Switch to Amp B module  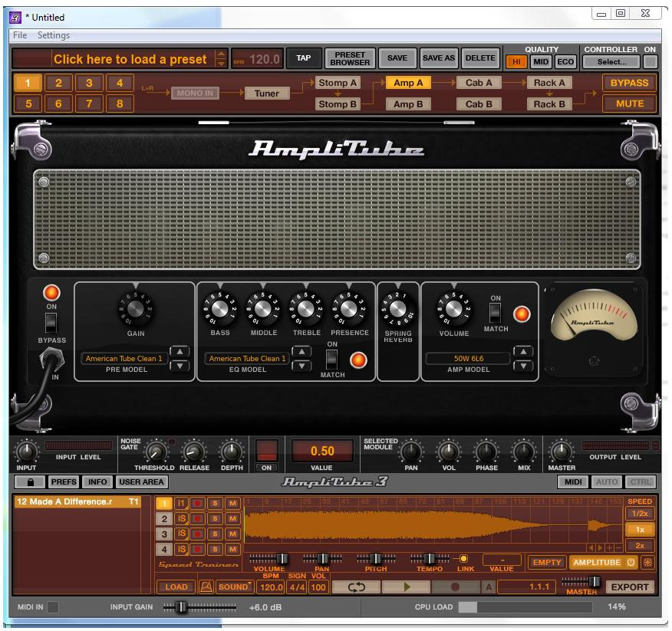click(408, 104)
